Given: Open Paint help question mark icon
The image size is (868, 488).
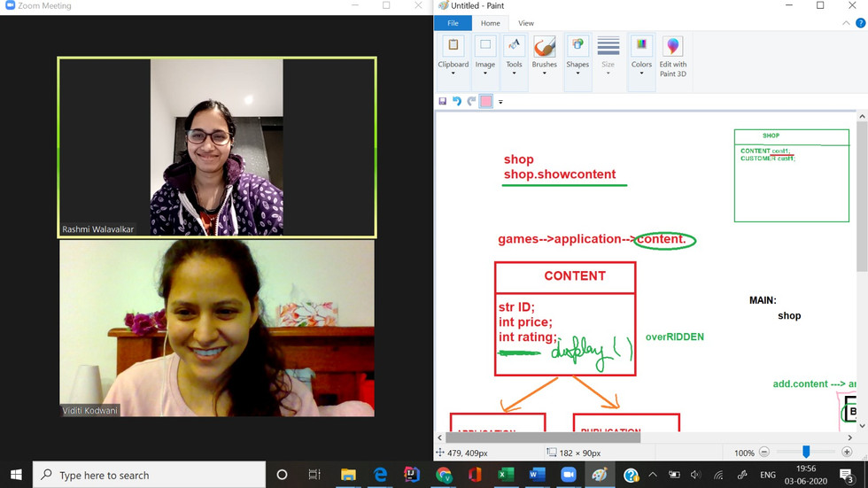Looking at the screenshot, I should (x=860, y=23).
